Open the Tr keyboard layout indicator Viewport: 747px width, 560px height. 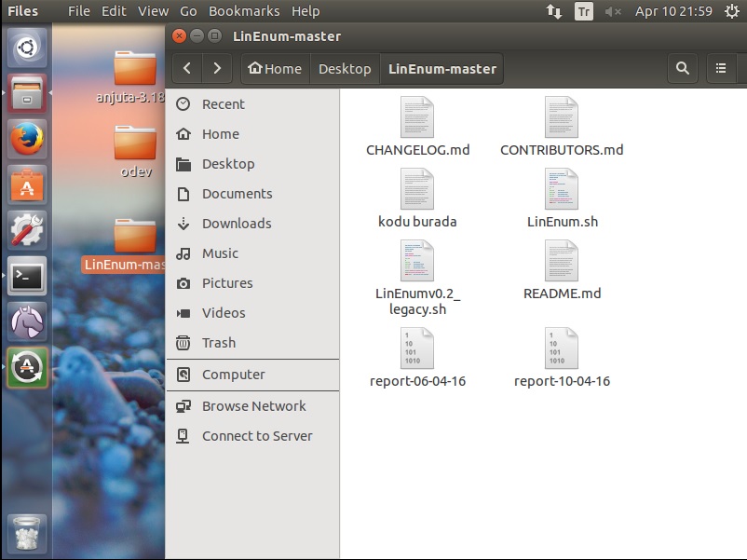tap(584, 11)
